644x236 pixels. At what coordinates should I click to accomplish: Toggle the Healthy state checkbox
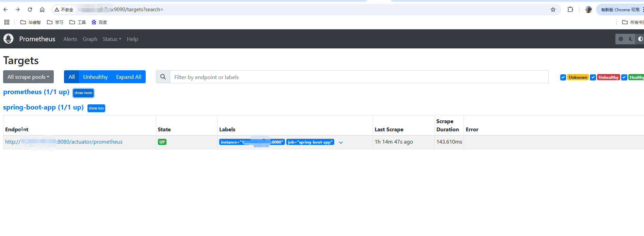tap(624, 77)
